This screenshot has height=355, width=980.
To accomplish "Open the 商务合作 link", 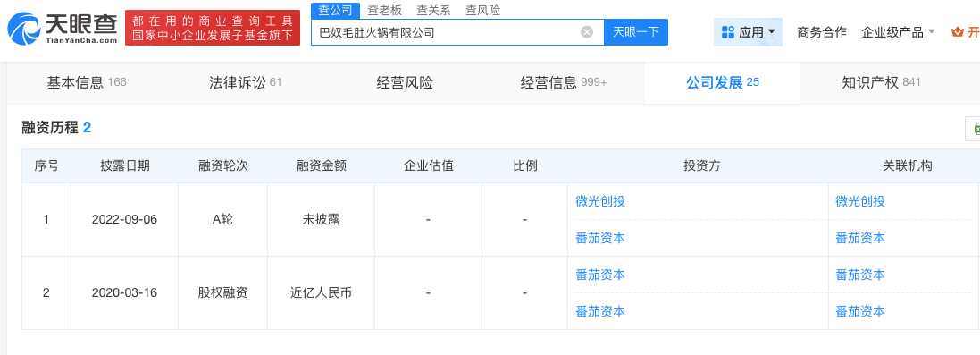I will pos(822,32).
